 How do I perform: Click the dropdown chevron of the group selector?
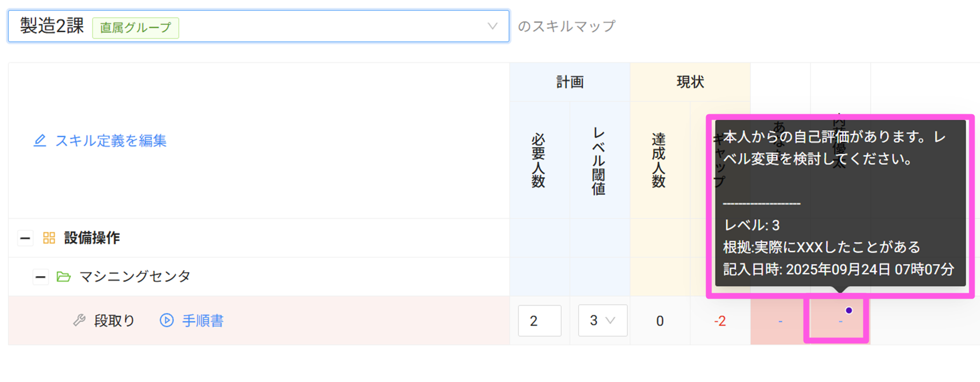pos(492,26)
